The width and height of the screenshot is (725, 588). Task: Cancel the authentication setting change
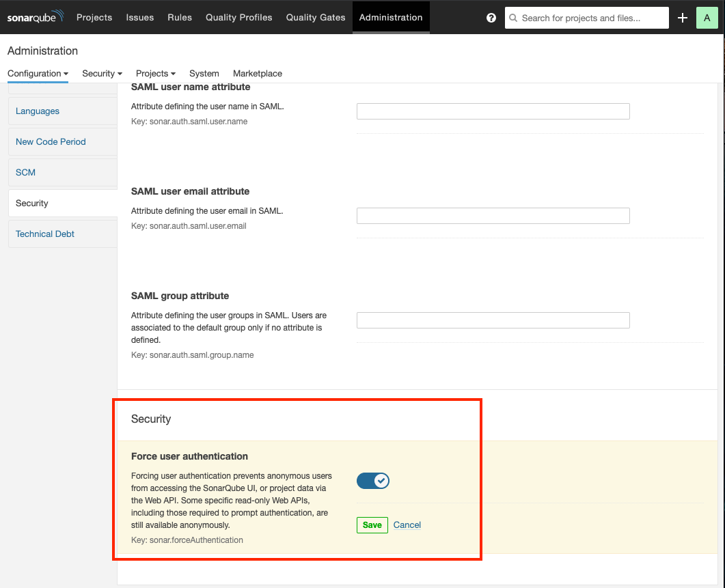point(407,524)
